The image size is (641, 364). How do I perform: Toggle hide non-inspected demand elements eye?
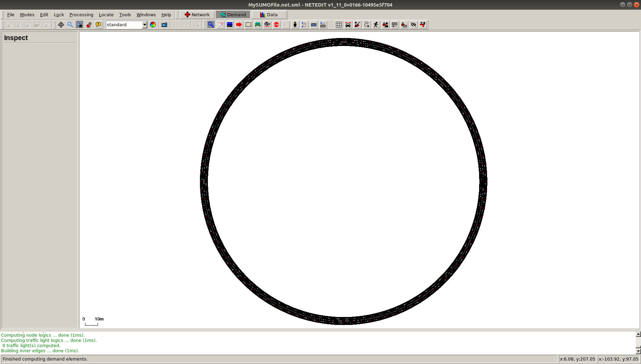pyautogui.click(x=413, y=25)
